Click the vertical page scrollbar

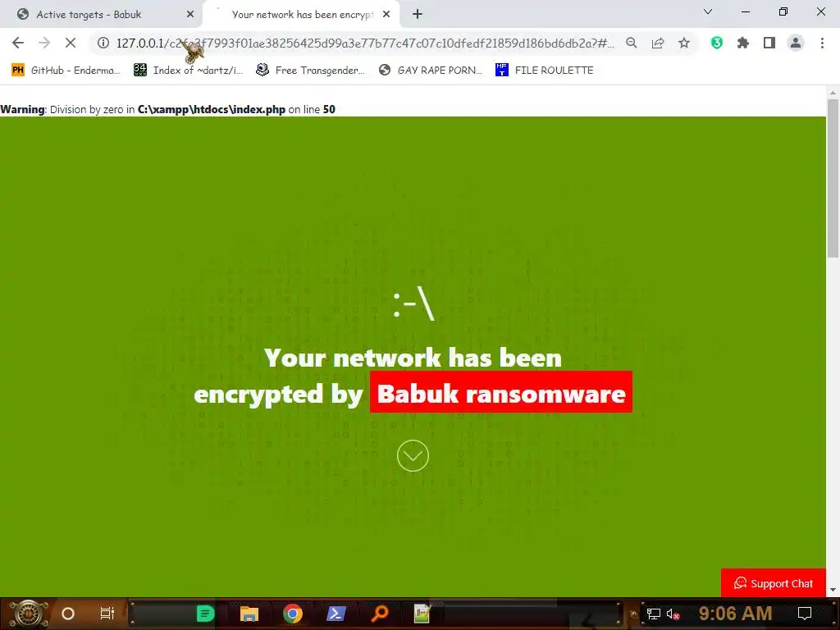pos(833,340)
